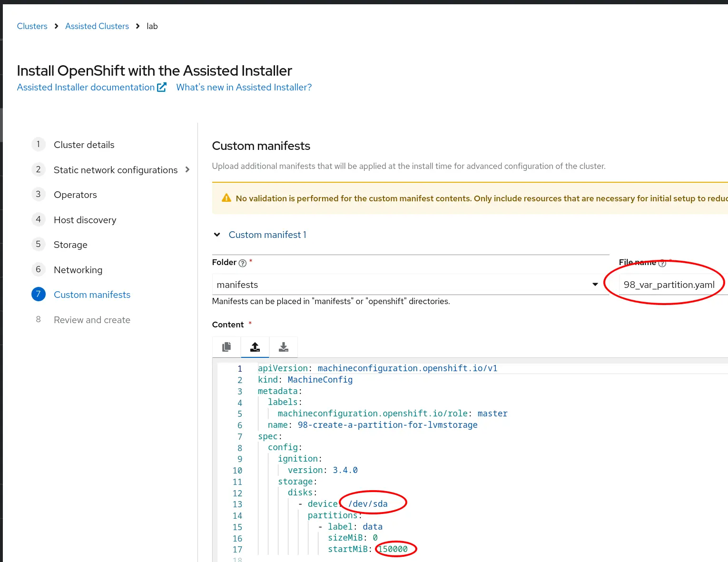Click ignition 'version: 3.4.0' line
The image size is (728, 562).
[x=323, y=470]
